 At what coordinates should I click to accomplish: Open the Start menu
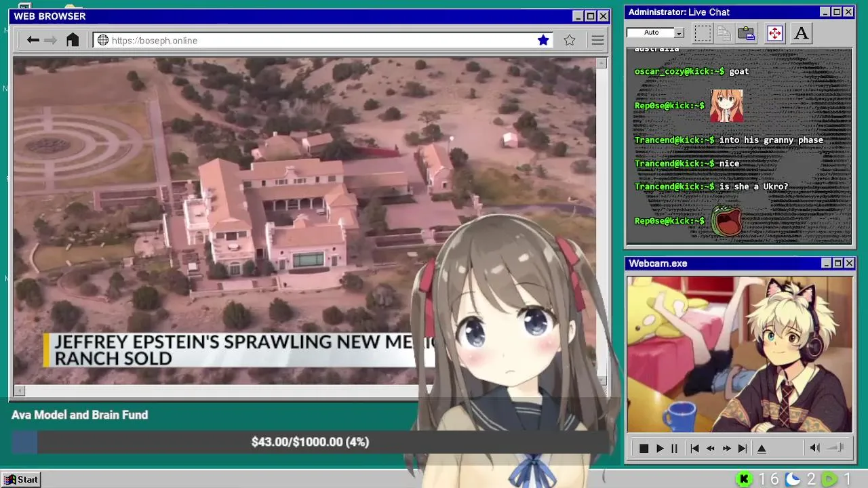pos(20,479)
